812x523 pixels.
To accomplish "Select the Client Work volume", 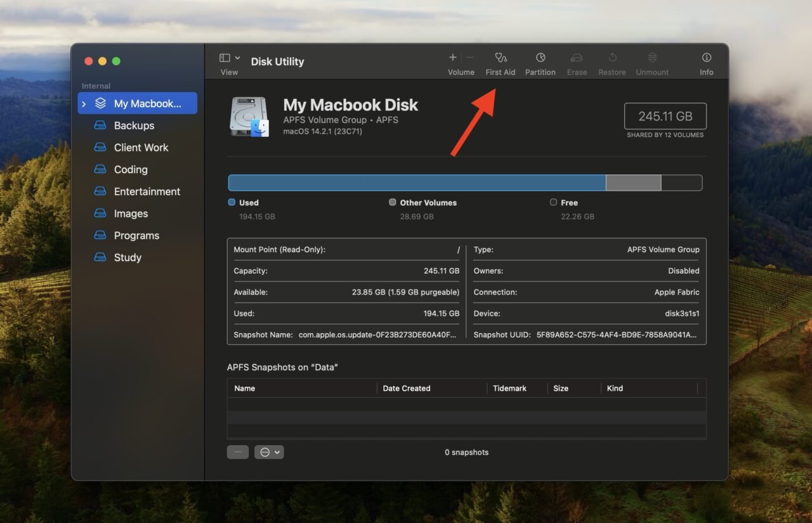I will point(141,148).
